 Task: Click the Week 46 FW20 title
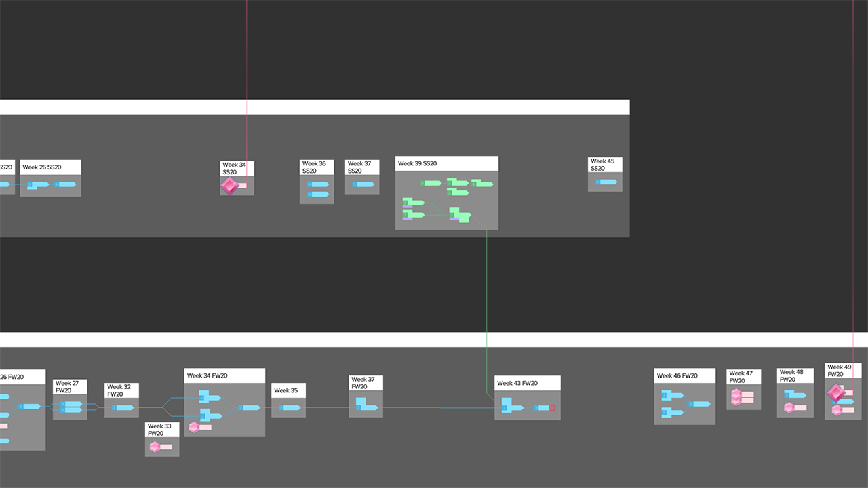[x=677, y=375]
